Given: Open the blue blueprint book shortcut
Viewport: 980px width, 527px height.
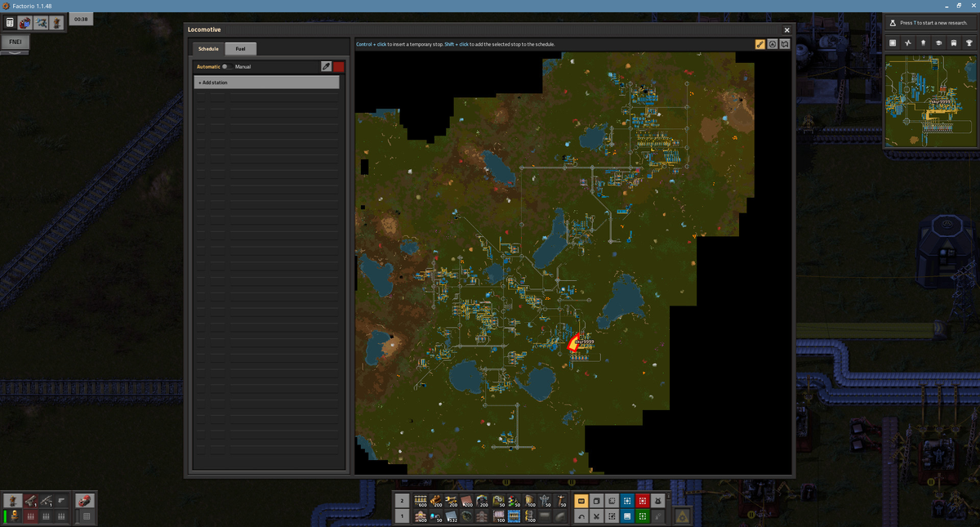Looking at the screenshot, I should coord(627,516).
